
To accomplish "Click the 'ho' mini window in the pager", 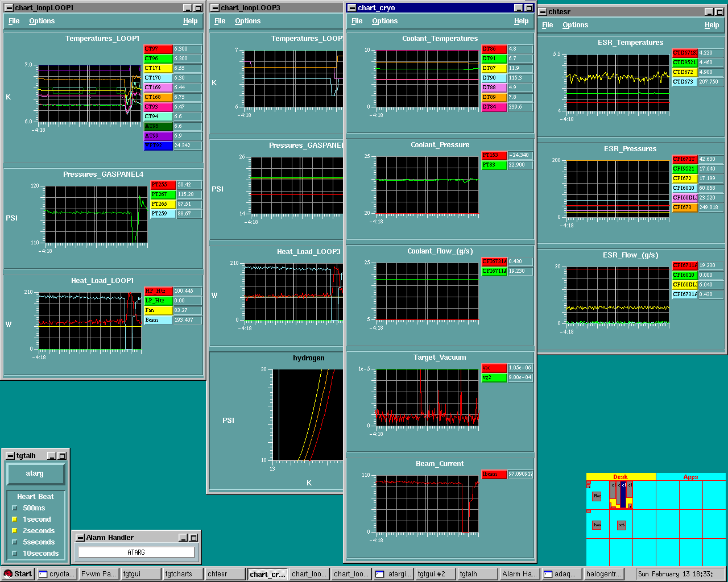I will coord(597,525).
